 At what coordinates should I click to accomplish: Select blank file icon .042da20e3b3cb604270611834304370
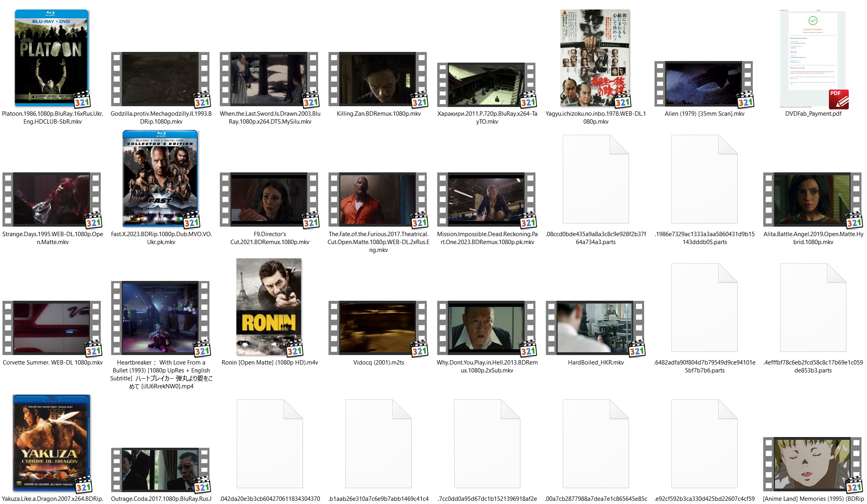(x=270, y=444)
